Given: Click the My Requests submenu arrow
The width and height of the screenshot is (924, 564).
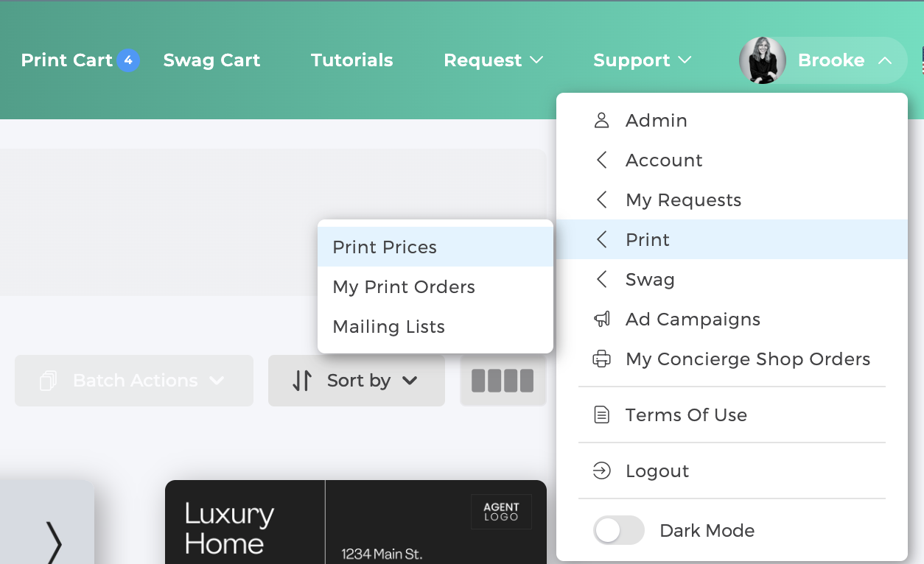Looking at the screenshot, I should (x=602, y=200).
